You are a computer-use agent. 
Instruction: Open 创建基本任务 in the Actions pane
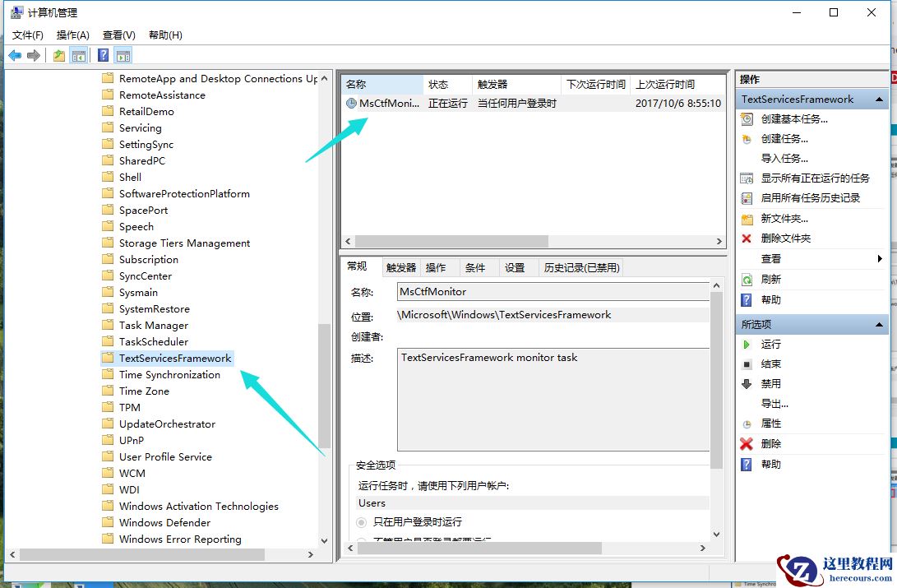click(x=789, y=118)
